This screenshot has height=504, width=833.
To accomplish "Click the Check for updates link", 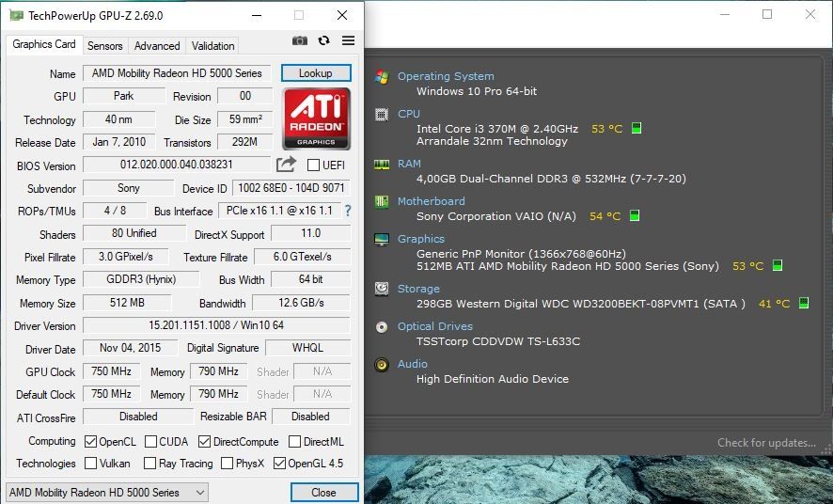I will click(766, 442).
